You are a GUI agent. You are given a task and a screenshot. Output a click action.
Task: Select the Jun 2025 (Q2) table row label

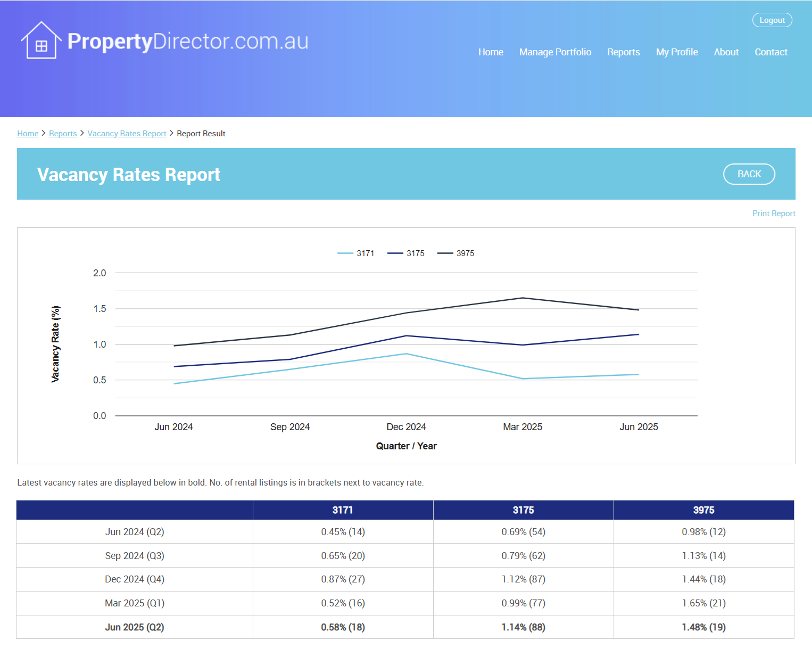click(135, 627)
